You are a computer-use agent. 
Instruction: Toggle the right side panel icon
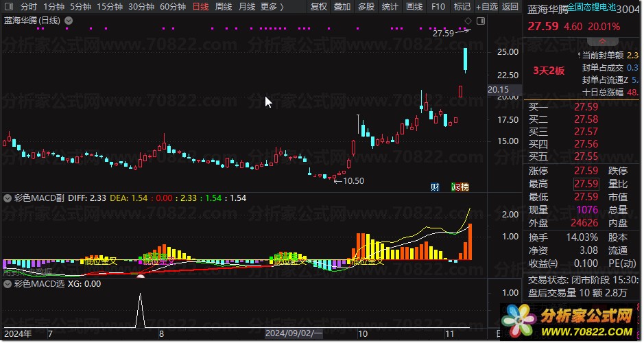[481, 21]
